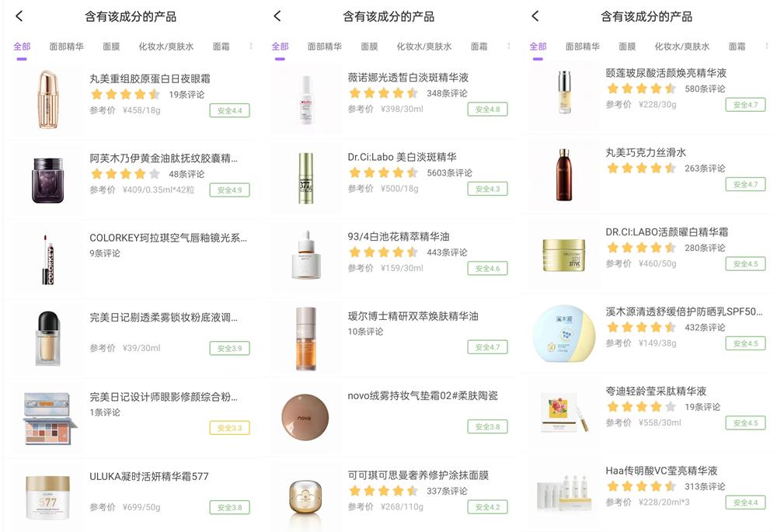Expand more categories in middle tab bar
777x532 pixels.
pos(508,46)
